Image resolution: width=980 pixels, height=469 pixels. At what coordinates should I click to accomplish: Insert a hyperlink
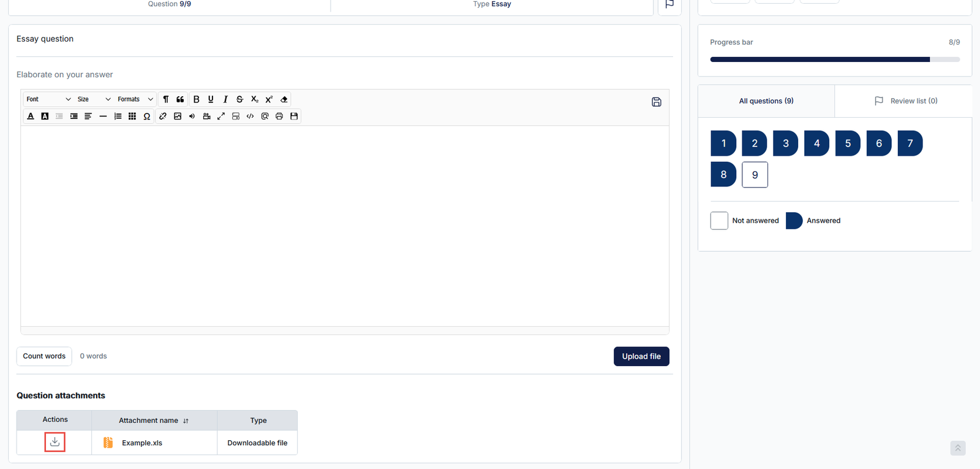[x=163, y=116]
